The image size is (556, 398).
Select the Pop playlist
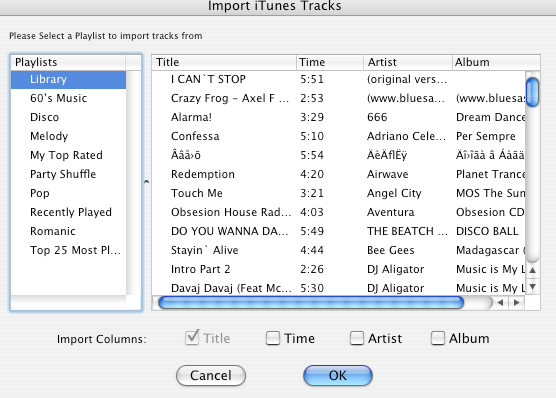pos(68,193)
